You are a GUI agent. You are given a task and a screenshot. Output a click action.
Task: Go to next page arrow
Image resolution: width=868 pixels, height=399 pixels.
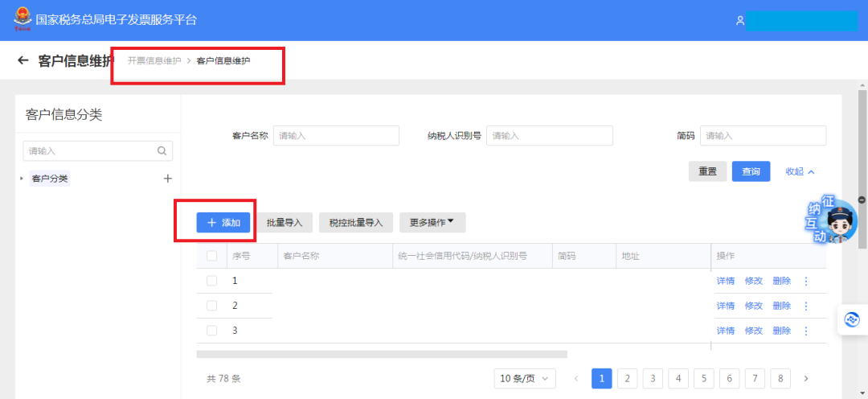(806, 379)
